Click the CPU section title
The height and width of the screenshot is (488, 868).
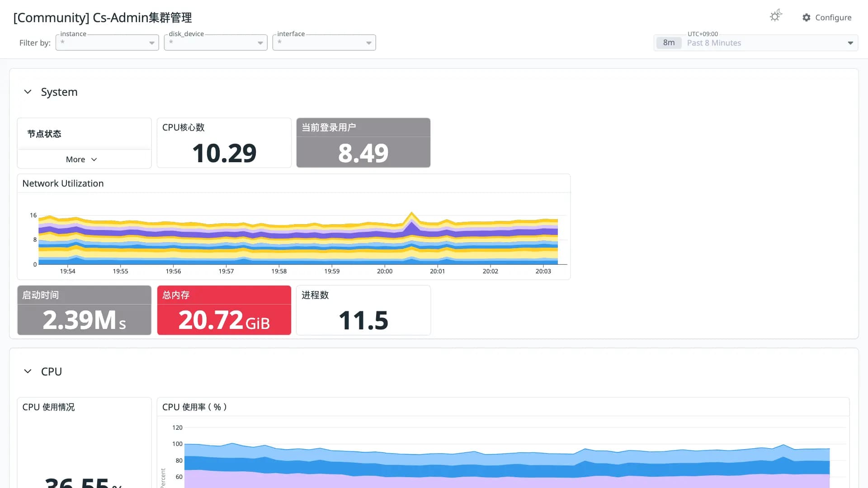pyautogui.click(x=52, y=372)
